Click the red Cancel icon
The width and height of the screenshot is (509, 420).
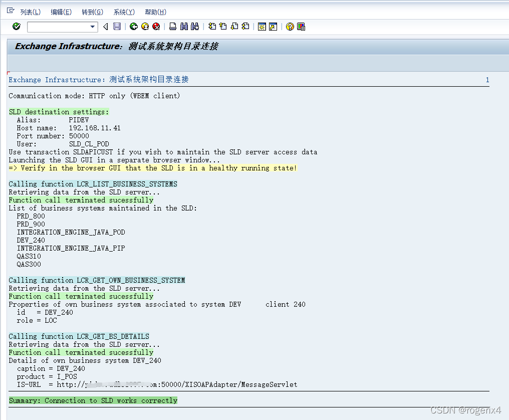[156, 27]
